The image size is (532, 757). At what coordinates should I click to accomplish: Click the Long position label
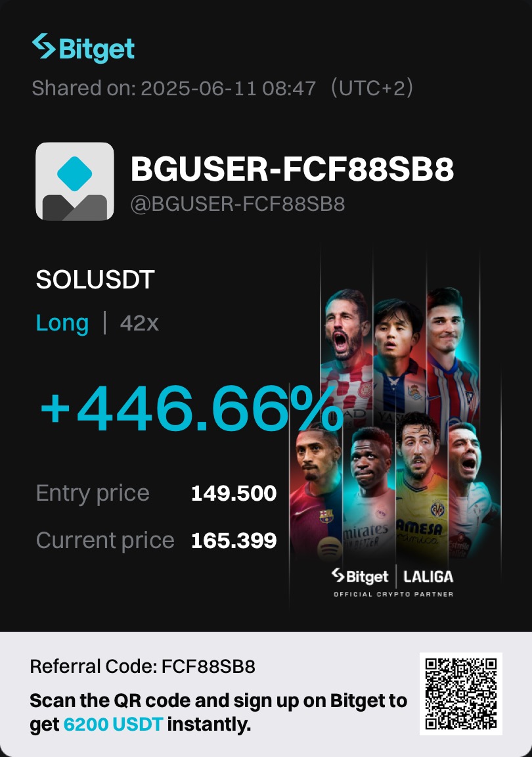(62, 323)
